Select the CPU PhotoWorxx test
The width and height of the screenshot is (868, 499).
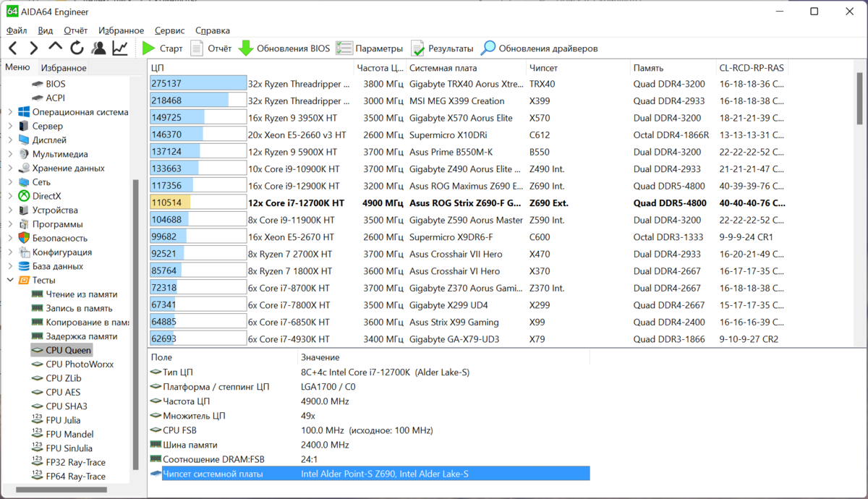click(80, 364)
